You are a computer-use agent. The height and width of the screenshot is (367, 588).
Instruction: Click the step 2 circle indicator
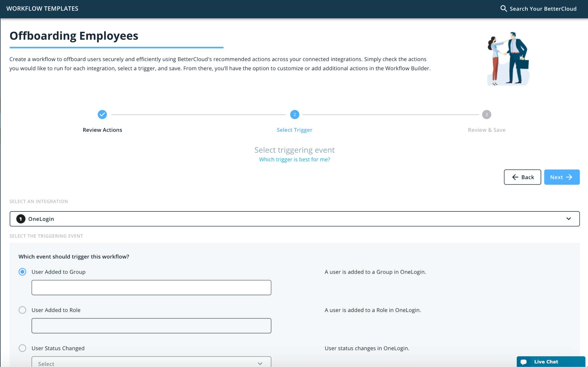[x=294, y=114]
